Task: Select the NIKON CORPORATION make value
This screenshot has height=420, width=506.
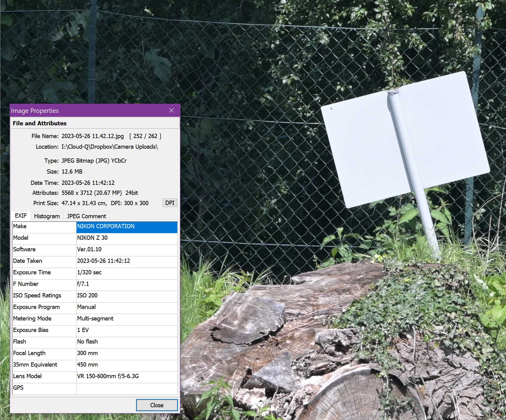Action: (127, 226)
